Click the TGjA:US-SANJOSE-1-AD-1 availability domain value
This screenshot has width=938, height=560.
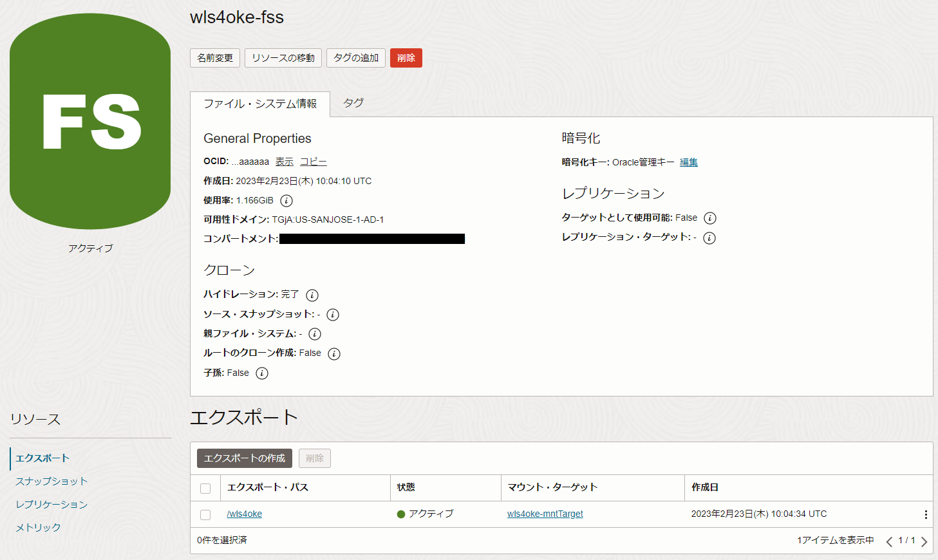tap(328, 220)
